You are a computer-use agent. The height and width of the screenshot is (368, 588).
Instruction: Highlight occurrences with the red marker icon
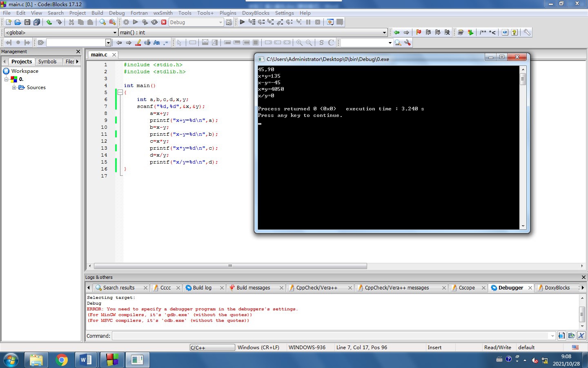[138, 43]
